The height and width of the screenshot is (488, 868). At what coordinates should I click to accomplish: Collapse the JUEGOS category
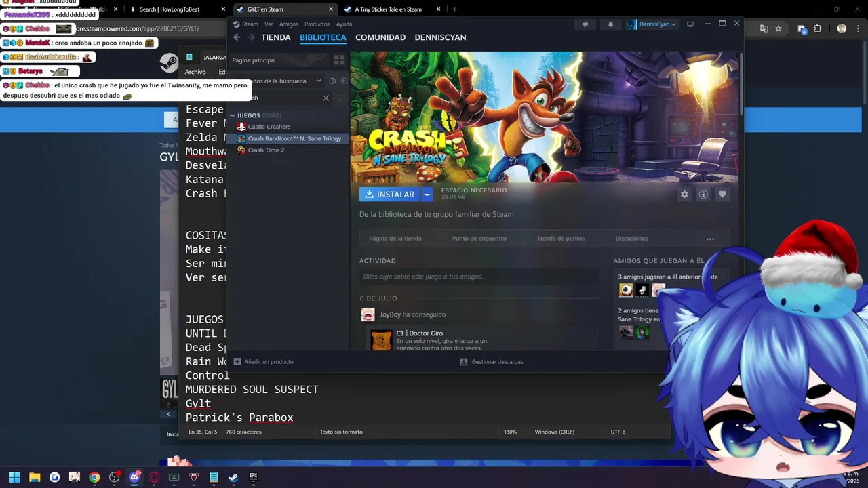coord(232,115)
